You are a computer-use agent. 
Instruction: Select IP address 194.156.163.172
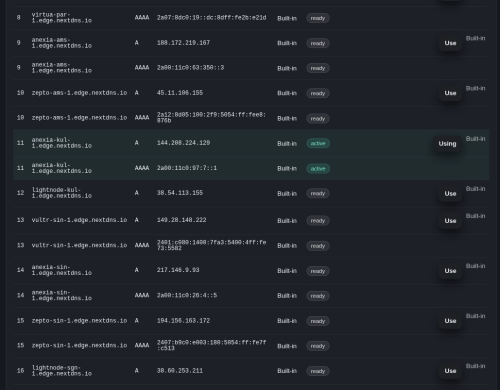pyautogui.click(x=183, y=321)
